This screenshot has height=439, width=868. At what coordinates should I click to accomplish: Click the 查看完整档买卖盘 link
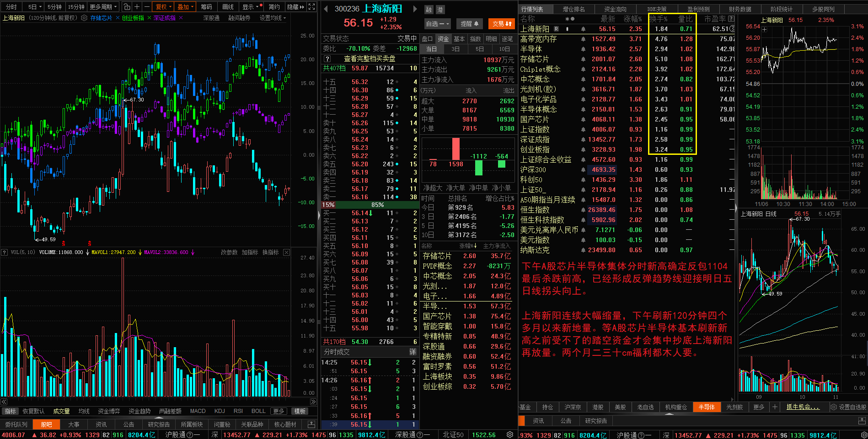coord(370,58)
